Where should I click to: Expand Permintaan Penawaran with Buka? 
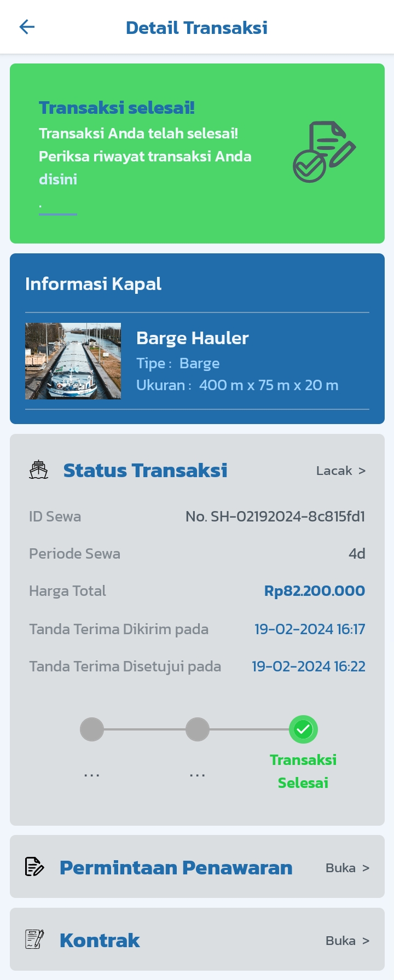(347, 868)
